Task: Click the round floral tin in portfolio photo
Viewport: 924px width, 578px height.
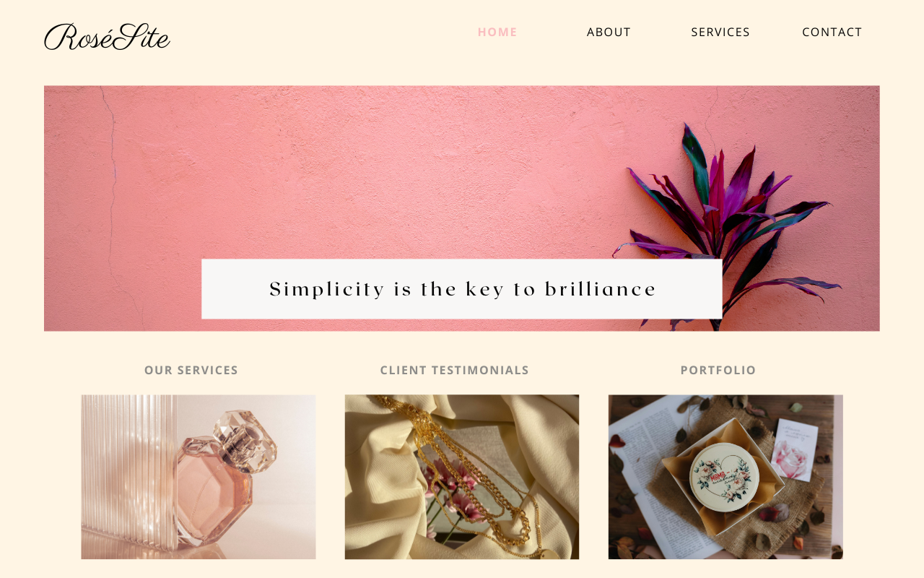Action: pyautogui.click(x=726, y=478)
